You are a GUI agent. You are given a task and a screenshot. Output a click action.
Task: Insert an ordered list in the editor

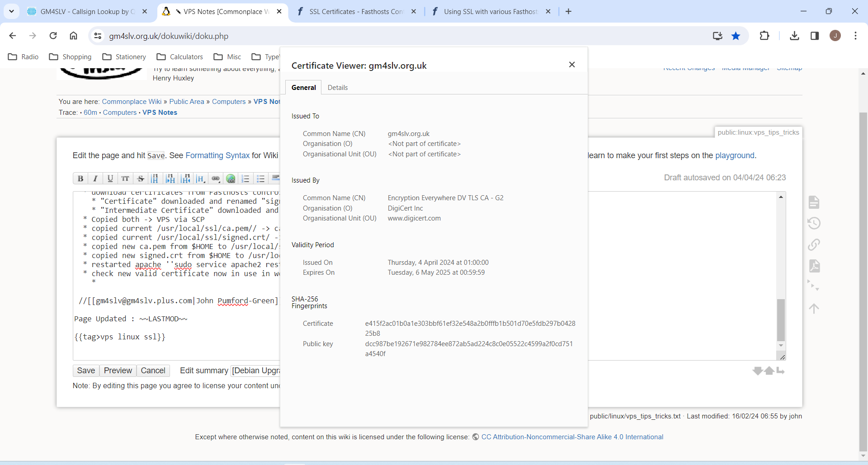coord(245,178)
